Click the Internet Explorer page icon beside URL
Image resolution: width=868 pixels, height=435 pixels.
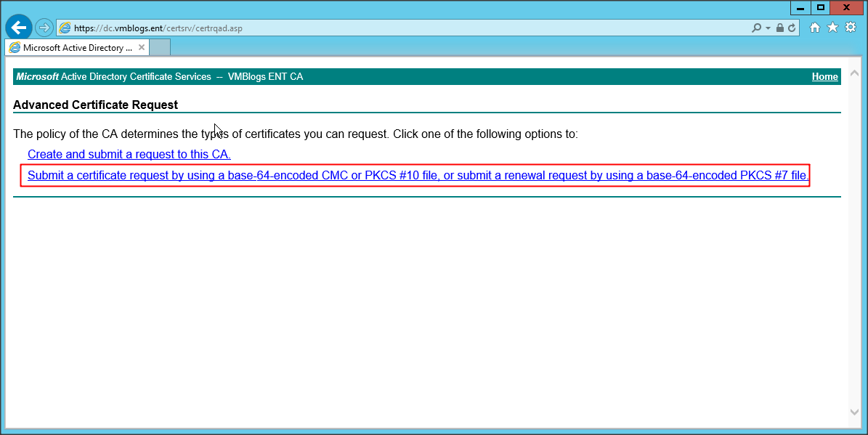[65, 28]
